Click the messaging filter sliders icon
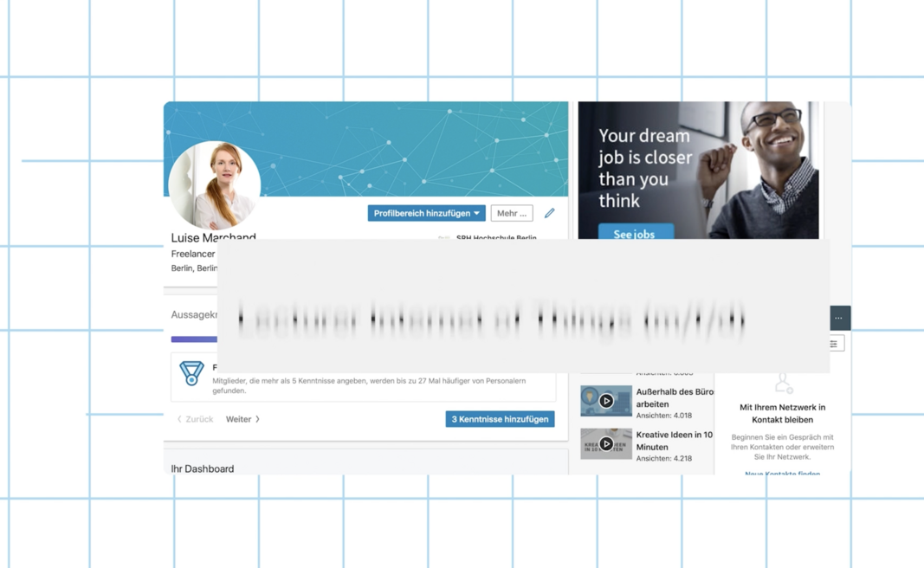The height and width of the screenshot is (568, 924). pyautogui.click(x=833, y=344)
